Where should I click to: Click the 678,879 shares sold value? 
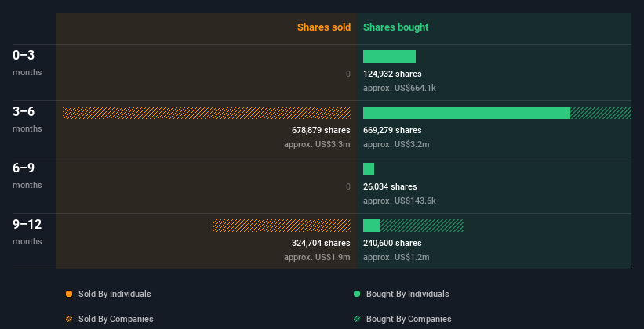[x=321, y=130]
